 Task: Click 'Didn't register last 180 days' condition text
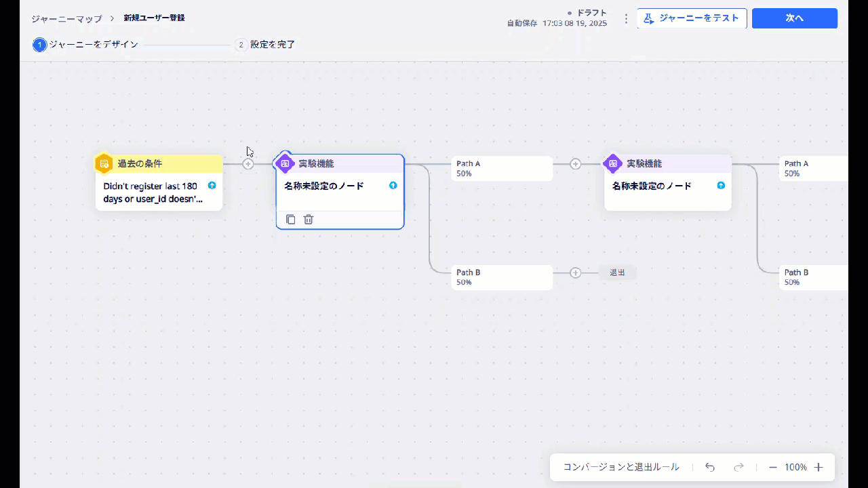tap(153, 192)
